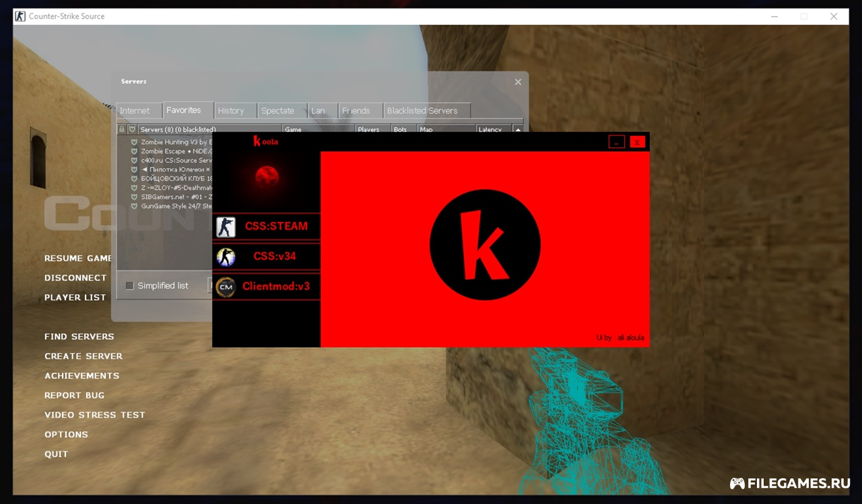The width and height of the screenshot is (862, 504).
Task: Click QUIT in the main menu
Action: coord(57,454)
